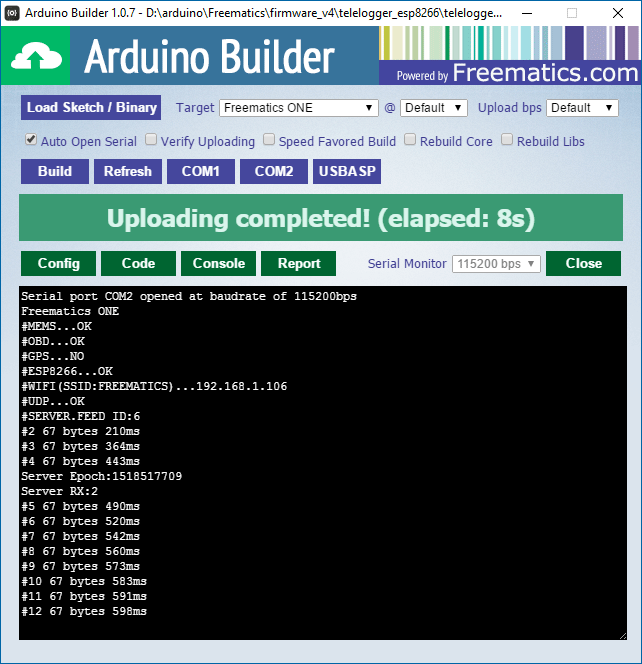Open the Default frequency dropdown after @
This screenshot has width=642, height=664.
pyautogui.click(x=434, y=108)
